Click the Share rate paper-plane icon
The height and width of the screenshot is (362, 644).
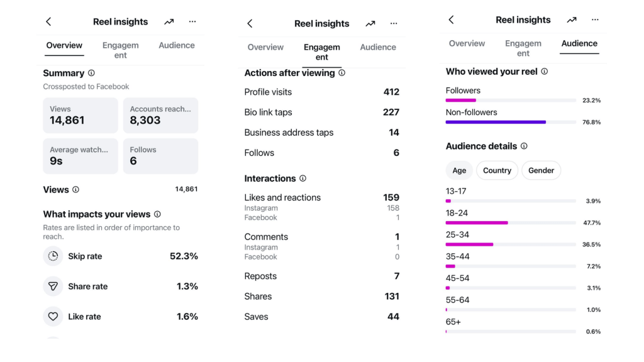(x=53, y=286)
